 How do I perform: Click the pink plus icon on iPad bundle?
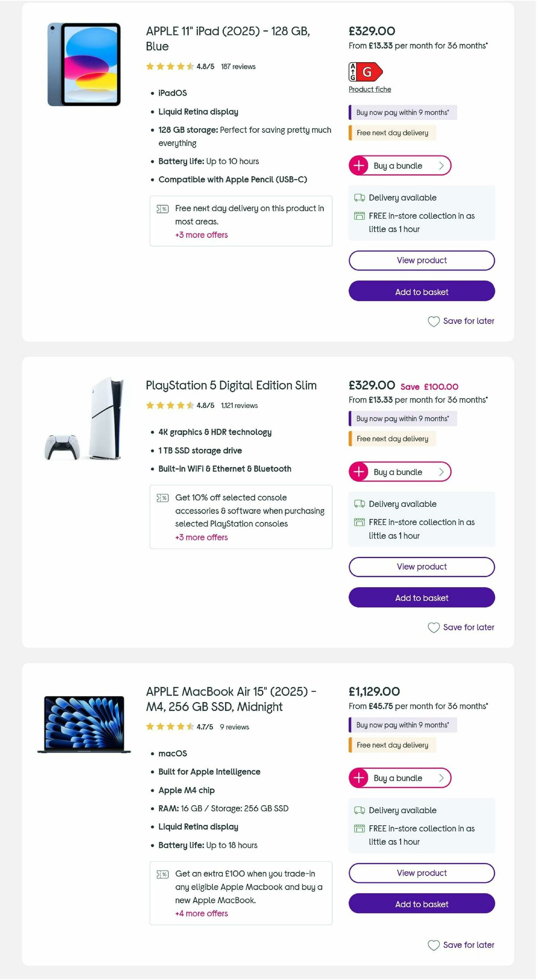tap(358, 165)
